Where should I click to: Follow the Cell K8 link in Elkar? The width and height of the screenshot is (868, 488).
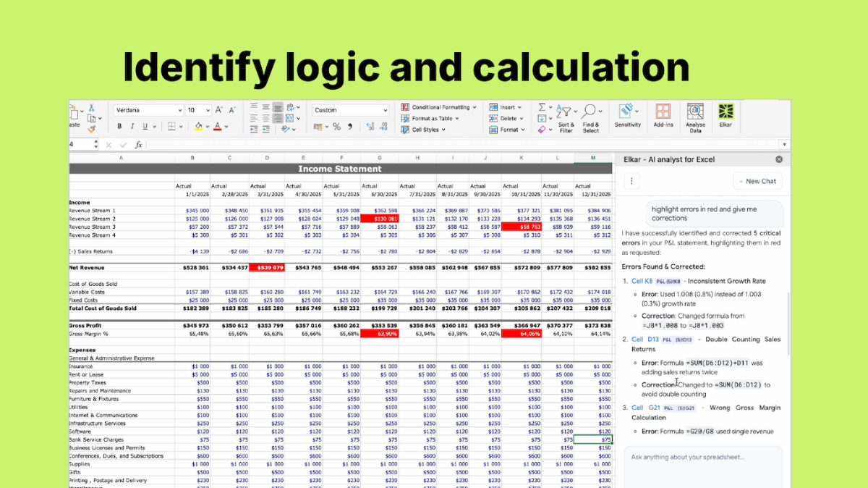coord(642,281)
